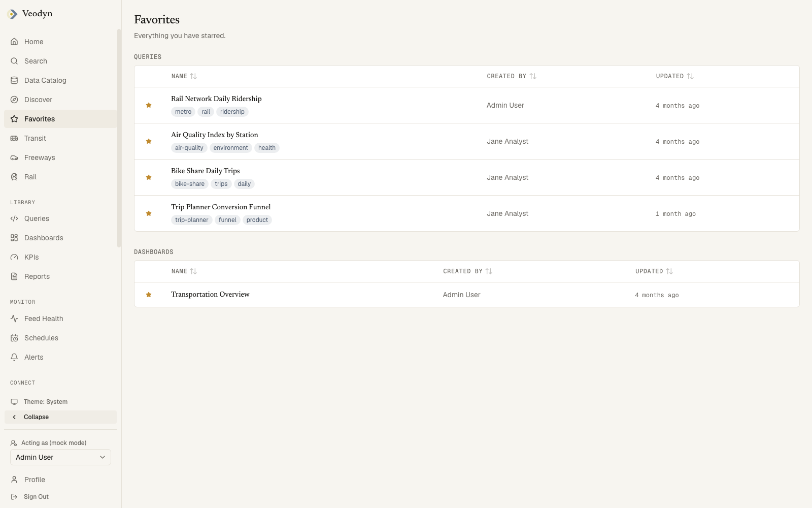Open Bike Share Daily Trips query
Viewport: 812px width, 508px height.
click(x=205, y=171)
